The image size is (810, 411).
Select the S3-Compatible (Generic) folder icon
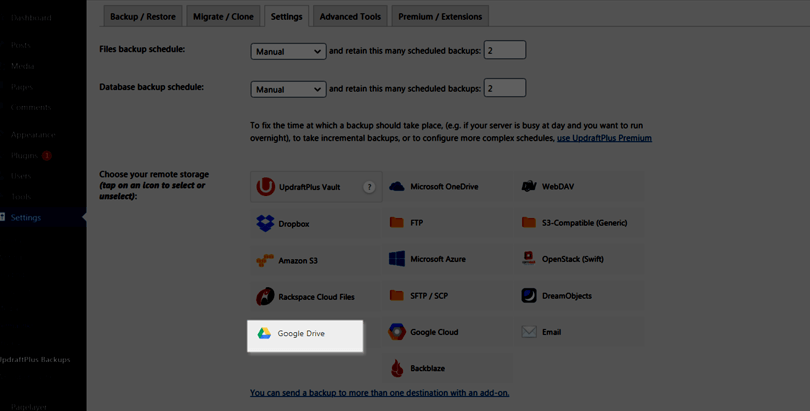(x=529, y=223)
